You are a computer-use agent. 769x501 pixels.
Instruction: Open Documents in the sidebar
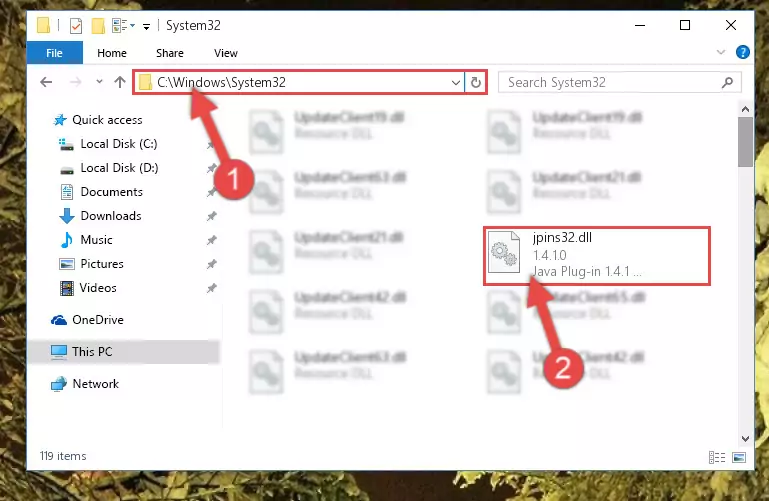tap(111, 192)
